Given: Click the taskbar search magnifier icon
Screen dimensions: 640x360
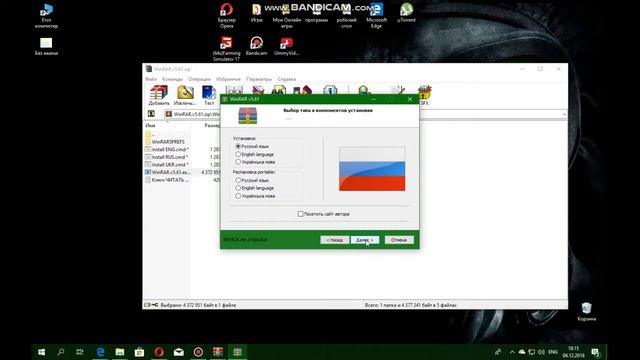Looking at the screenshot, I should (61, 352).
